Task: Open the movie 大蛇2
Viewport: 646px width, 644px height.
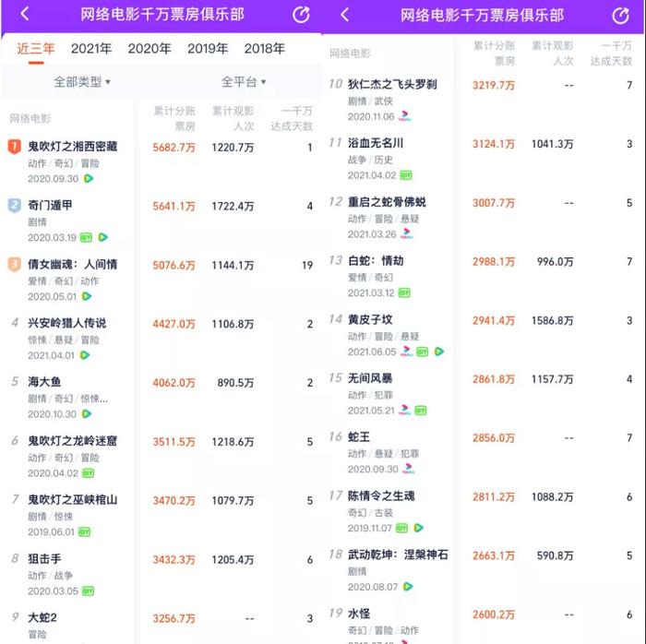Action: (42, 617)
